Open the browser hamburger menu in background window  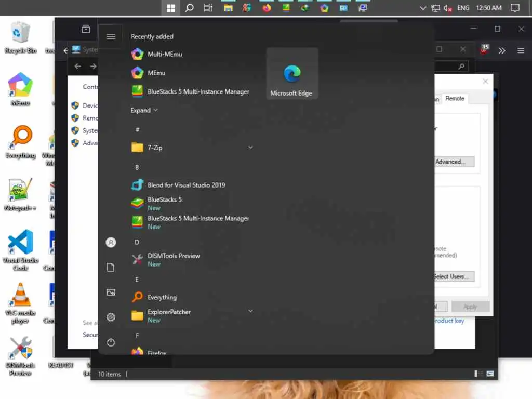point(521,50)
